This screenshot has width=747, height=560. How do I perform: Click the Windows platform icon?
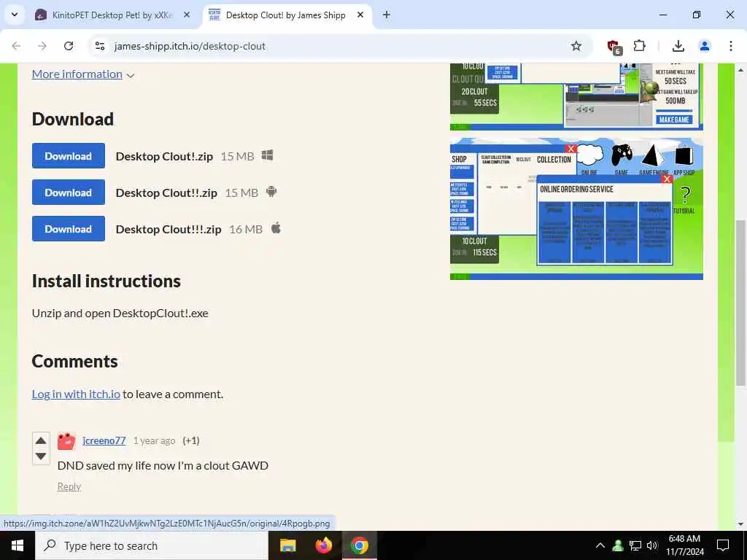267,155
